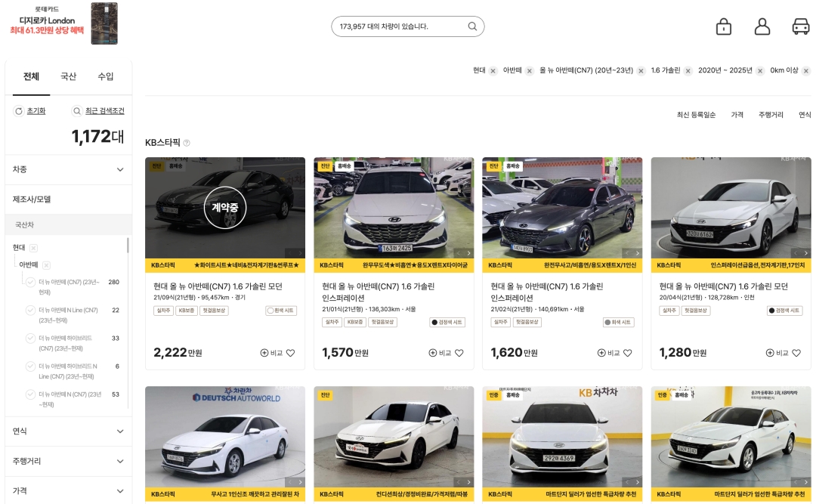Image resolution: width=816 pixels, height=504 pixels.
Task: Open the 롯데카드 디지로카 London ad banner
Action: click(x=63, y=23)
